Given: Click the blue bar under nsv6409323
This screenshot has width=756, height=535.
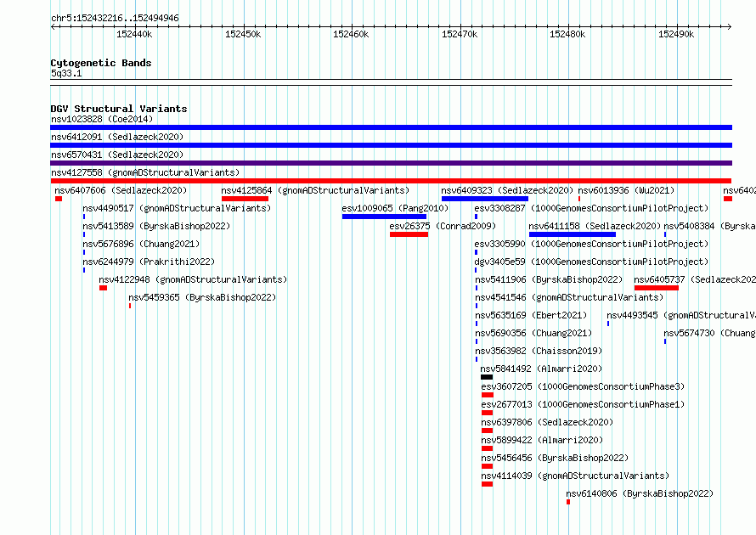Looking at the screenshot, I should coord(485,199).
